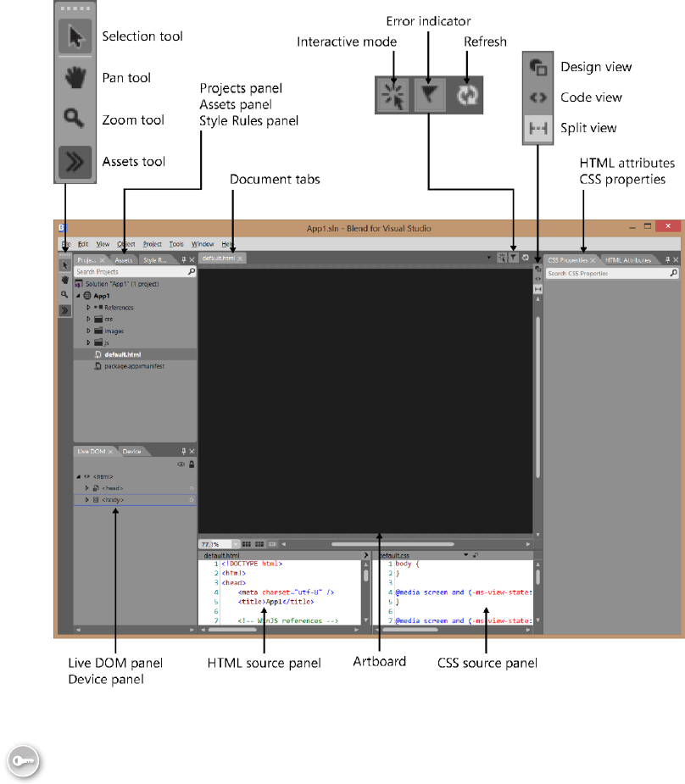Open the Assets tool chevron in the window toolbar
Image resolution: width=685 pixels, height=784 pixels.
point(65,310)
